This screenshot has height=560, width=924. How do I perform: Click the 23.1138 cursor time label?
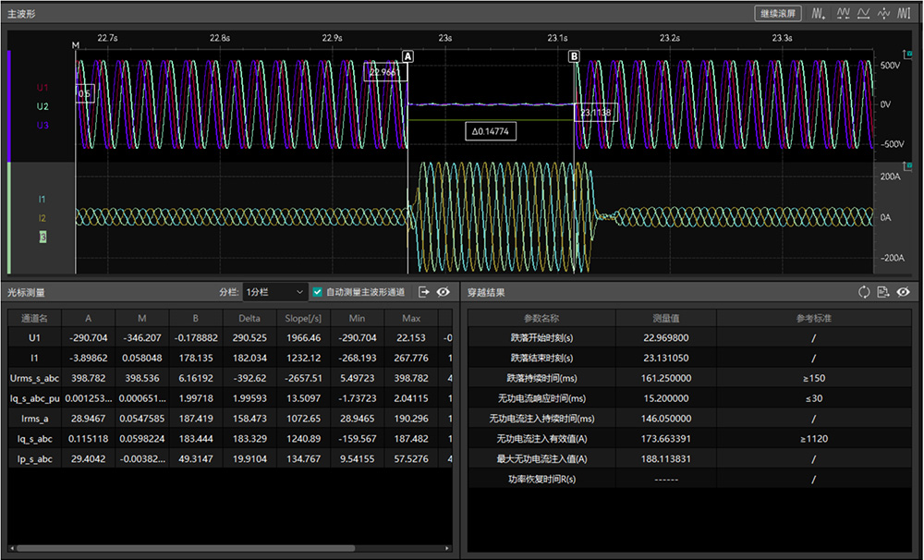[x=596, y=112]
